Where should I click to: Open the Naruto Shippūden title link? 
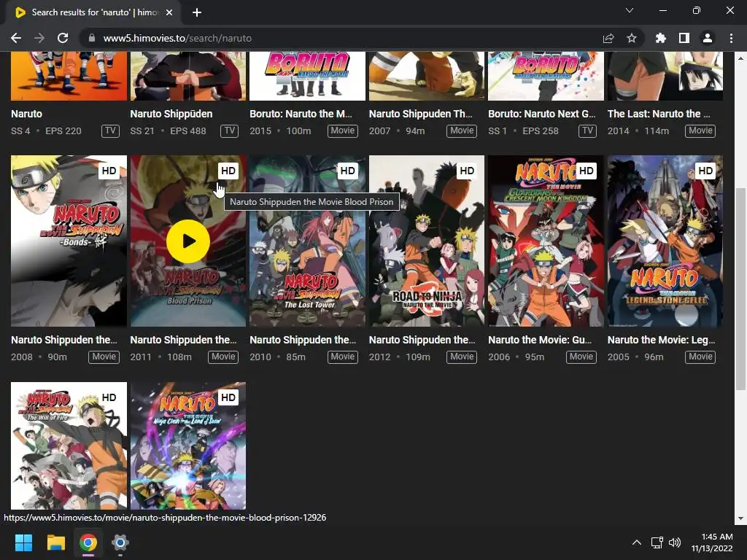tap(171, 114)
